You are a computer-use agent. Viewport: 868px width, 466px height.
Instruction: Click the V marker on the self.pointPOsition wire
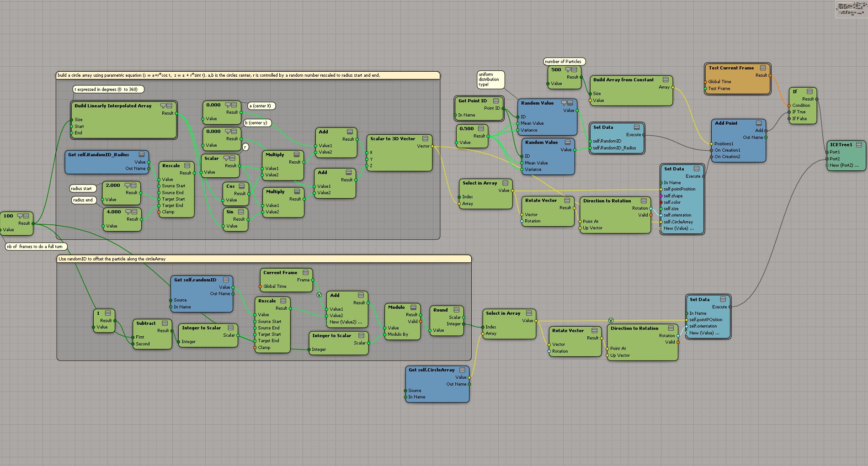tap(611, 320)
